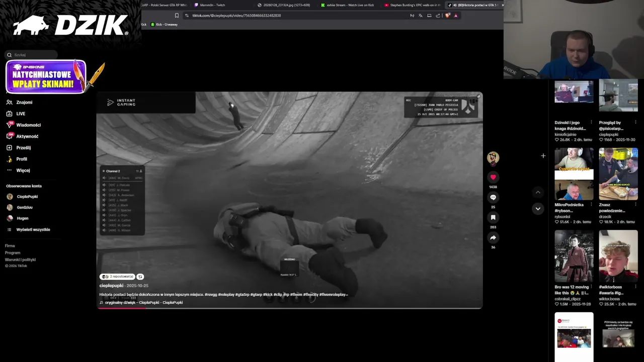Open options menu for MikroPodnietka video
This screenshot has width=644, height=362.
click(591, 205)
